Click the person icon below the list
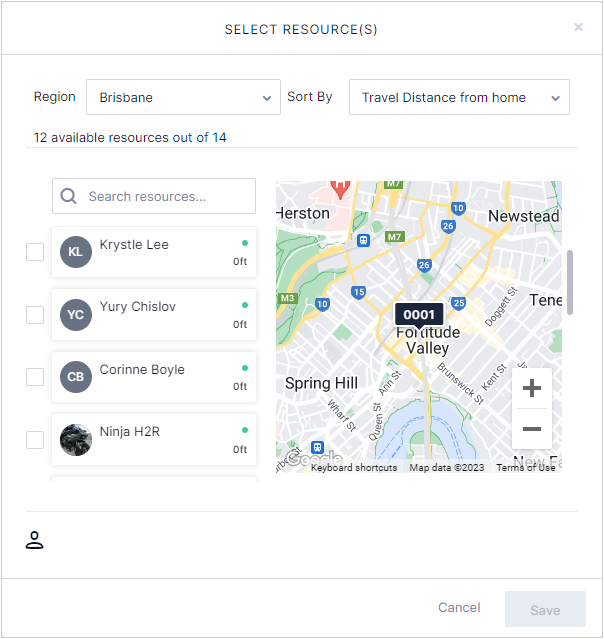Viewport: 604px width, 639px height. 35,540
